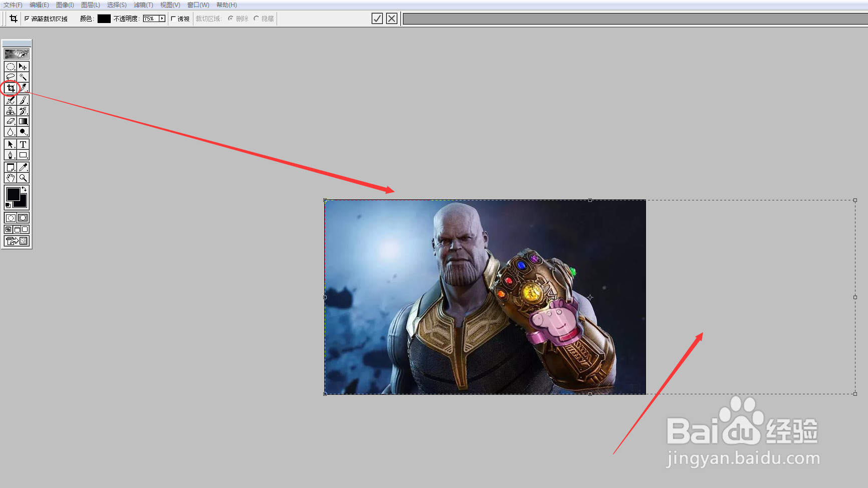The width and height of the screenshot is (868, 488).
Task: Commit the crop with checkmark button
Action: coord(377,19)
